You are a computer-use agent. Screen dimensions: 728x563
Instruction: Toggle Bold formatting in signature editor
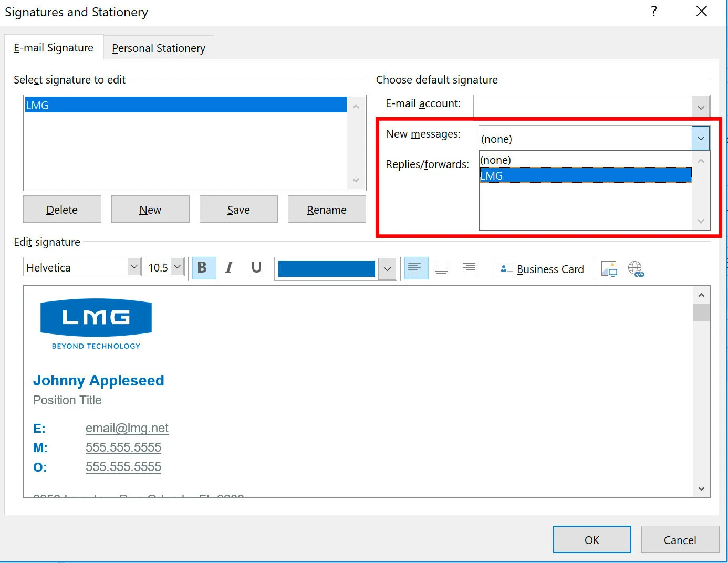pyautogui.click(x=204, y=268)
